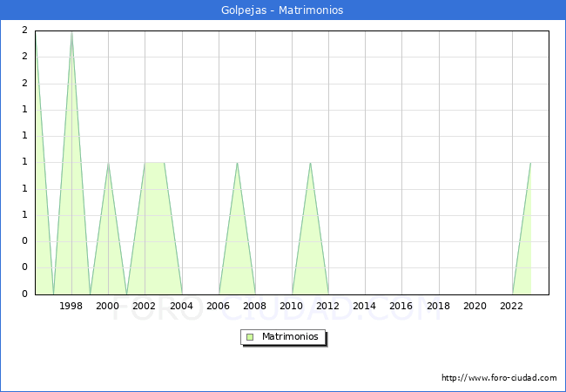Viewport: 566px width, 392px height.
Task: Open the www.foro-ciudad.com link
Action: coord(499,378)
